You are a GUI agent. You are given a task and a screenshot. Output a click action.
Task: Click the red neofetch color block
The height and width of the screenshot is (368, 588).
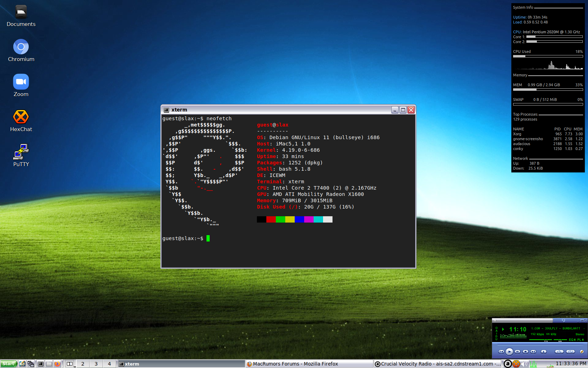click(271, 219)
